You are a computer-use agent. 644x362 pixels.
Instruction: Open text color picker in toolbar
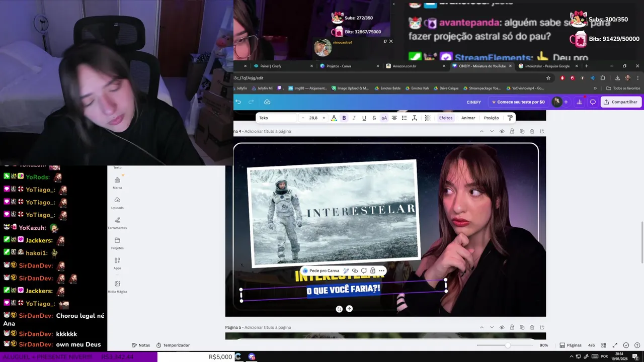(334, 118)
